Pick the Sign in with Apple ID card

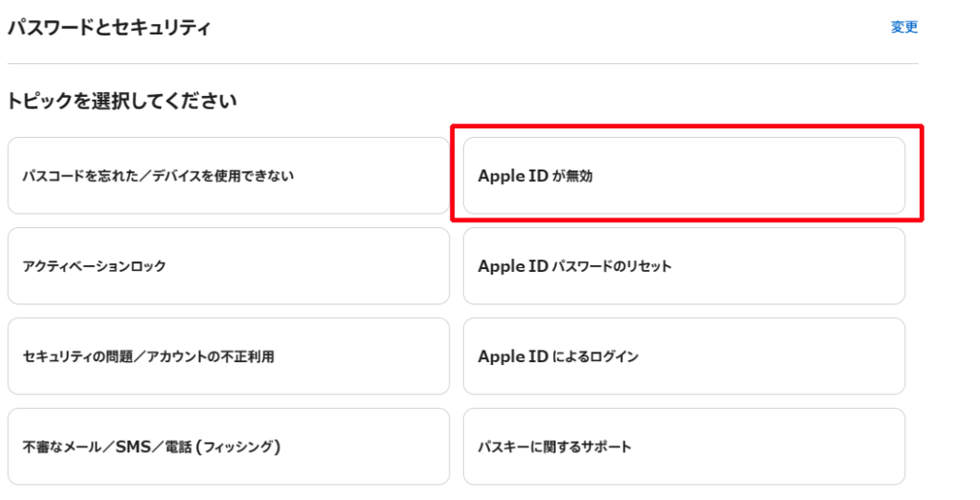pos(683,356)
